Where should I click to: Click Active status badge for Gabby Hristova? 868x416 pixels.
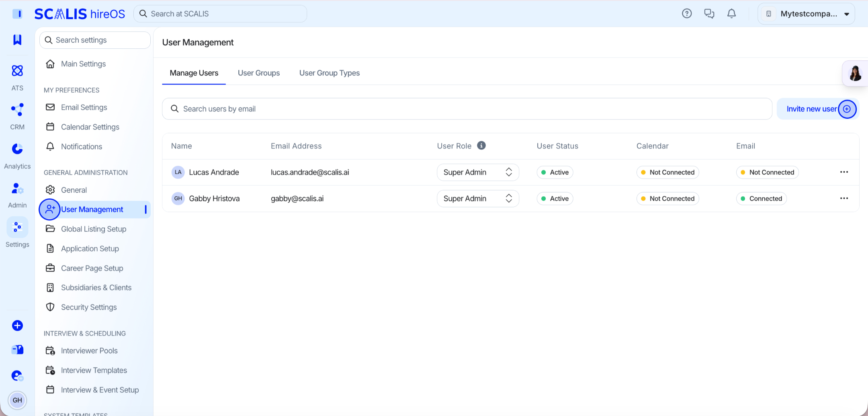click(555, 198)
